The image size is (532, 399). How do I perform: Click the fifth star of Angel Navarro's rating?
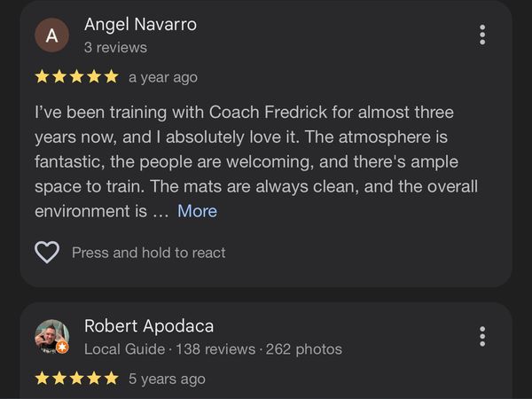click(x=111, y=77)
